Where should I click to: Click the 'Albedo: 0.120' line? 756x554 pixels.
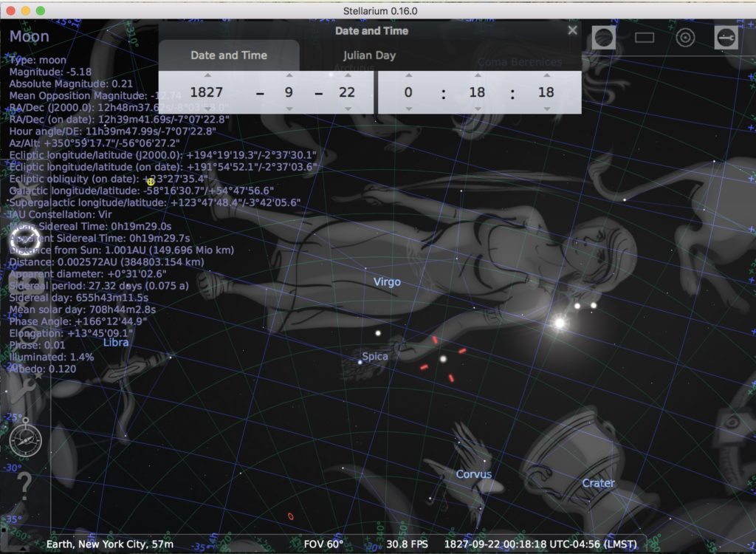43,369
